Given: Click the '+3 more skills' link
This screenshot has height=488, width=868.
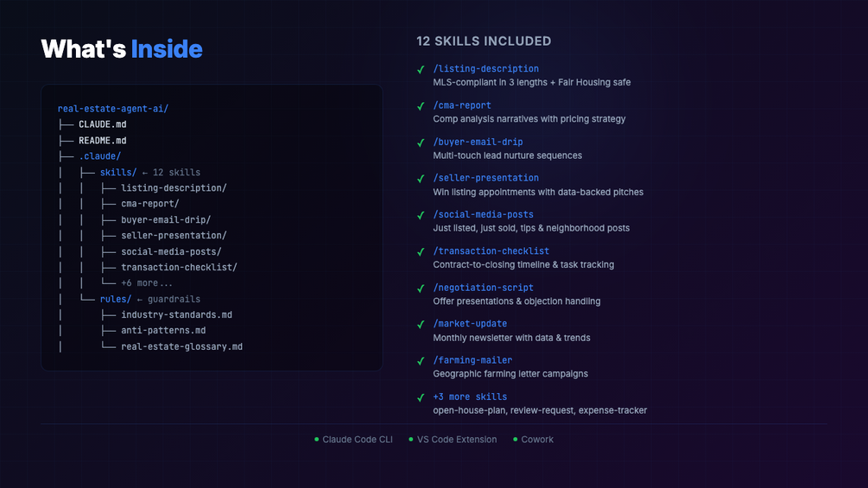Looking at the screenshot, I should tap(470, 397).
